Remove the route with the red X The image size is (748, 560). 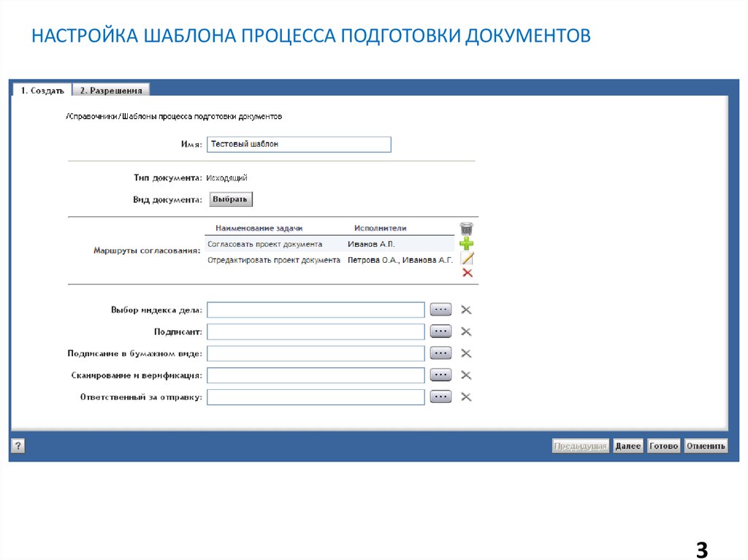[467, 272]
